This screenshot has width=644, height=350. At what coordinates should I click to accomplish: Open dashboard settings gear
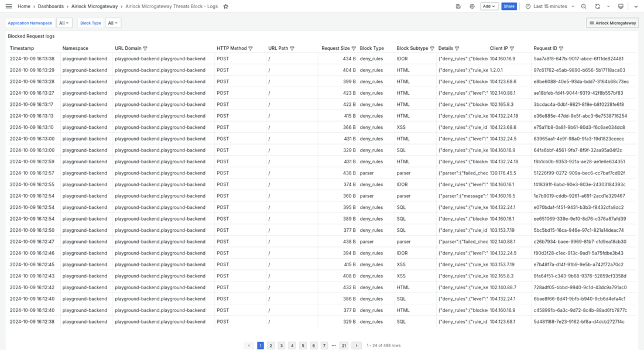click(472, 6)
